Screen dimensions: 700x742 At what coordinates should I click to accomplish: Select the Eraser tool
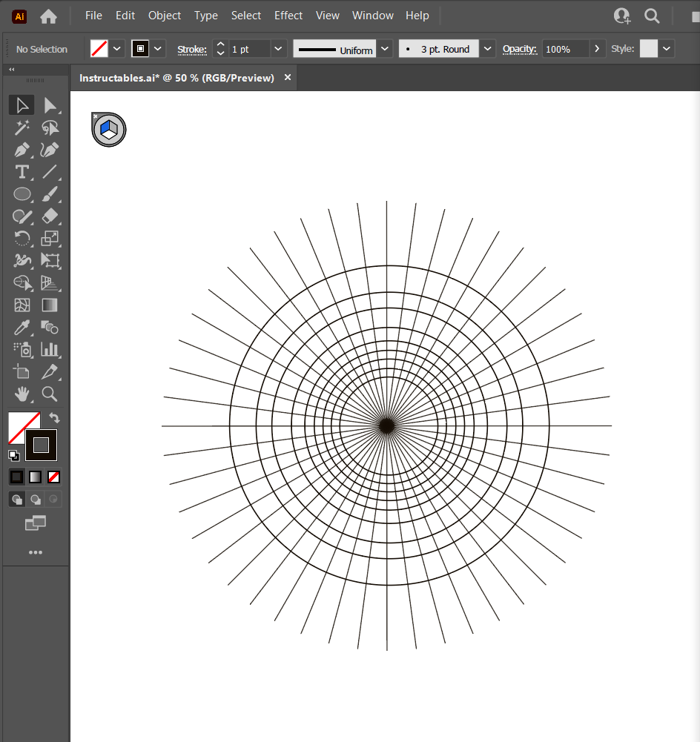click(x=50, y=216)
